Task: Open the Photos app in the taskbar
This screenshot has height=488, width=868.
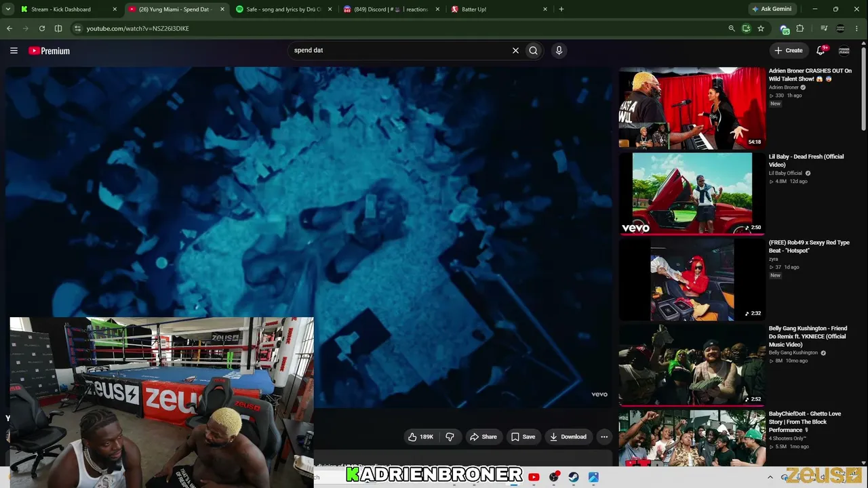Action: click(x=593, y=477)
